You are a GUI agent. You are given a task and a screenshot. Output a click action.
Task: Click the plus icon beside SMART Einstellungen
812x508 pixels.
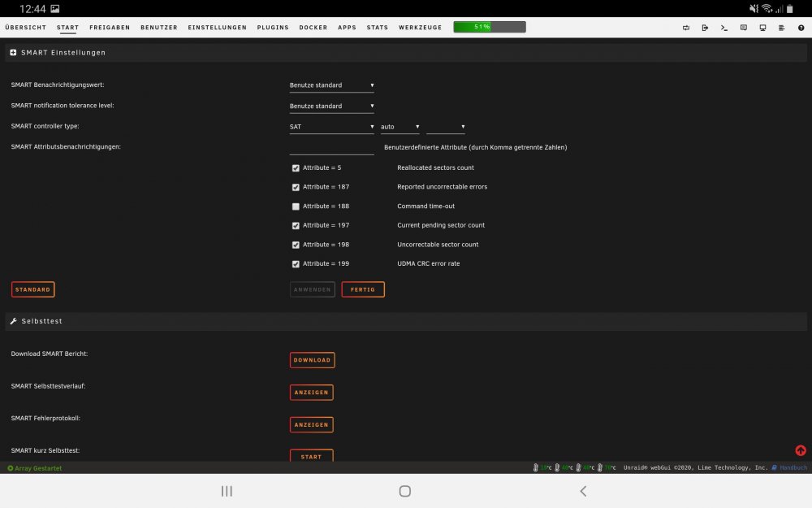click(14, 52)
